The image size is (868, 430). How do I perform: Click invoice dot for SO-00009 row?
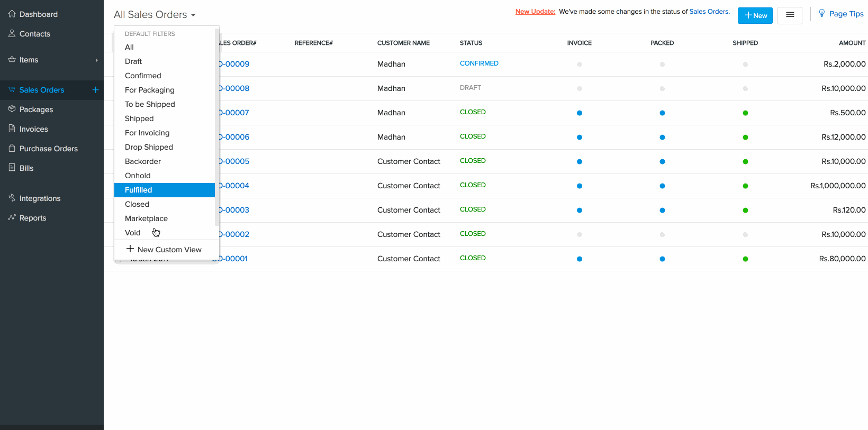(x=580, y=64)
